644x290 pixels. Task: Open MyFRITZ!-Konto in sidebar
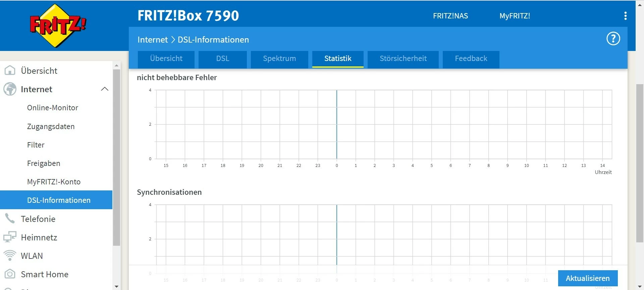pos(54,182)
